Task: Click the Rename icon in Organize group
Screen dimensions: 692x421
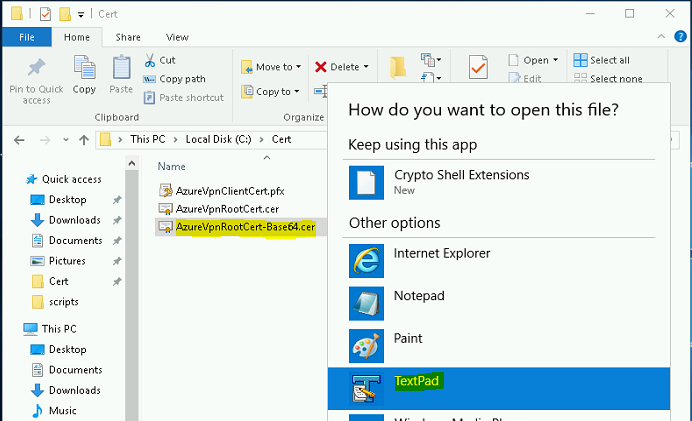Action: click(x=321, y=91)
